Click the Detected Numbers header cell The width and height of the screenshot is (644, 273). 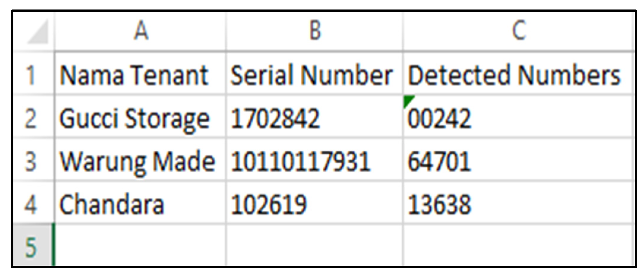coord(519,74)
